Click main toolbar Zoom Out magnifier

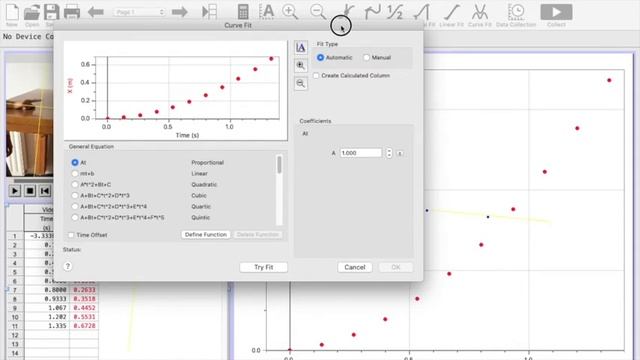tap(318, 12)
